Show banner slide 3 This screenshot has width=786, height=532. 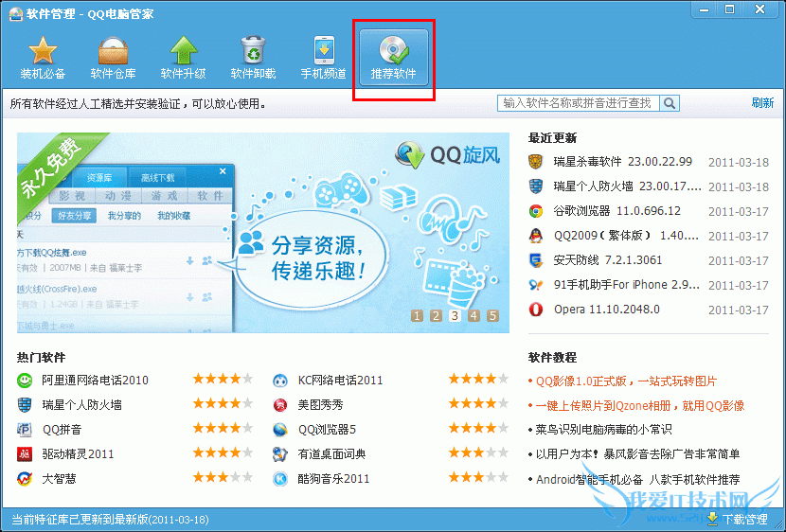[x=455, y=315]
